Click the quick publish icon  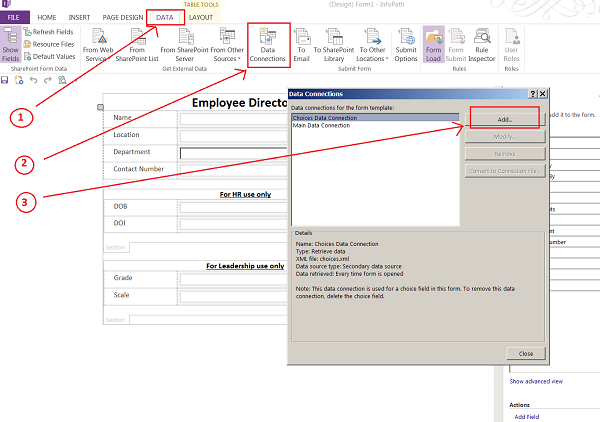[19, 80]
